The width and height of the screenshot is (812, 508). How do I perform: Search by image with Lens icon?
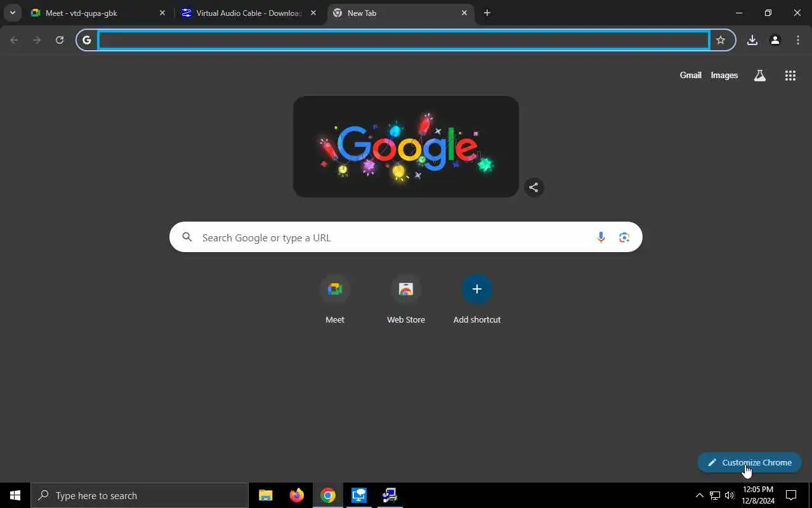[x=624, y=237]
